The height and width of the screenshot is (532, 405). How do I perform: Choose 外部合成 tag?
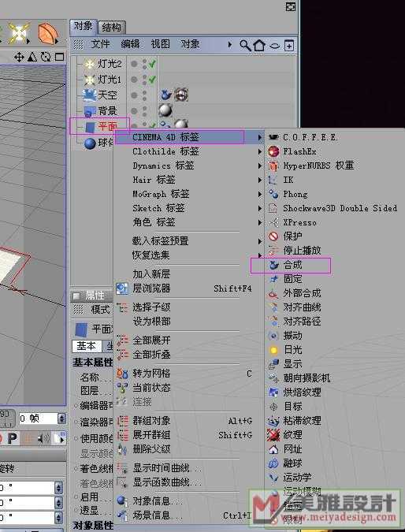(x=295, y=293)
